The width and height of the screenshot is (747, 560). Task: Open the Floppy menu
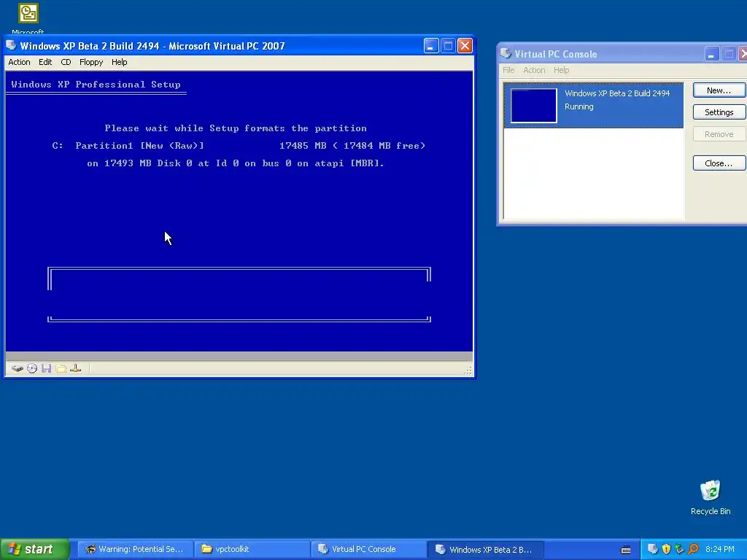[91, 63]
